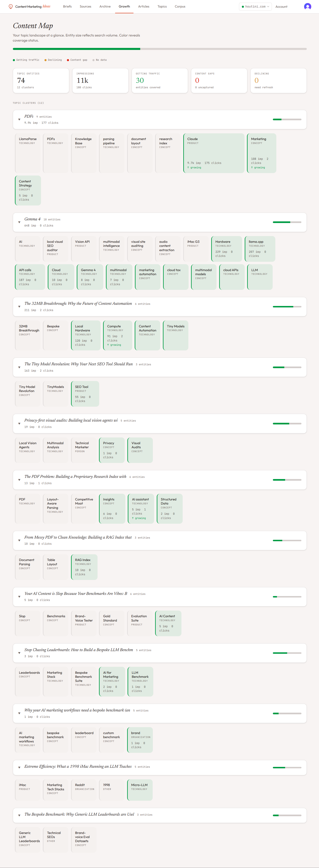Go to the Briefs tab
The image size is (319, 868).
pos(67,6)
